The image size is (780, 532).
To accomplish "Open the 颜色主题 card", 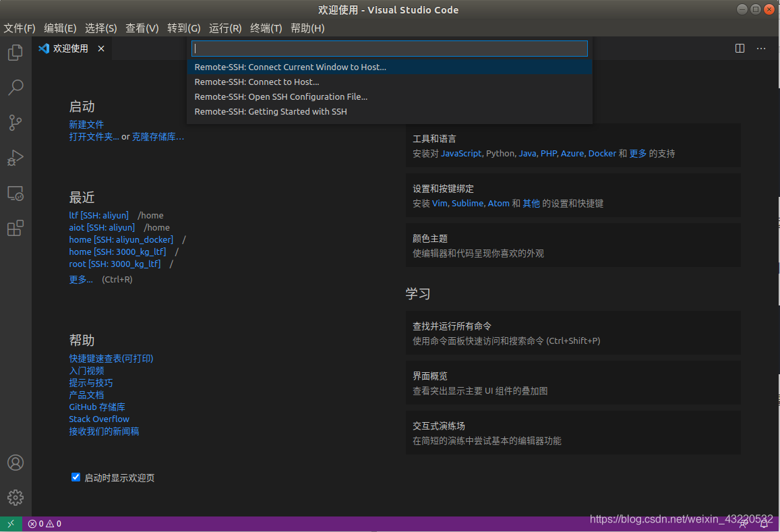I will pos(573,245).
